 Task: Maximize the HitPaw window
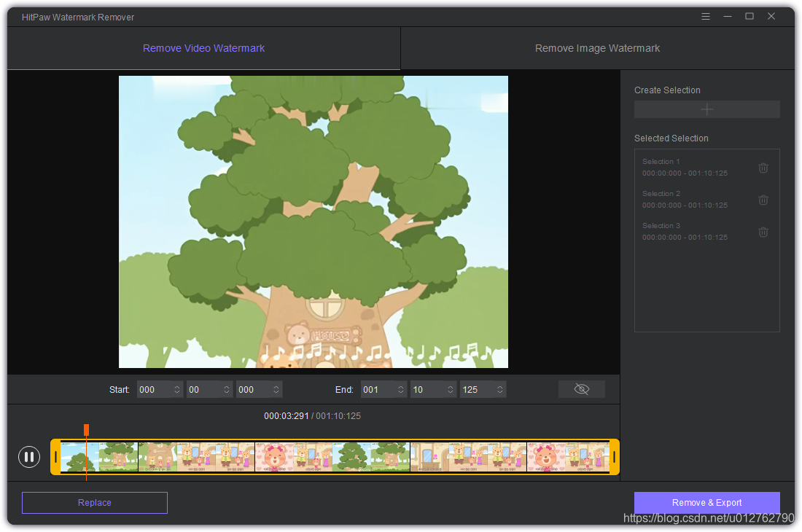(x=750, y=16)
